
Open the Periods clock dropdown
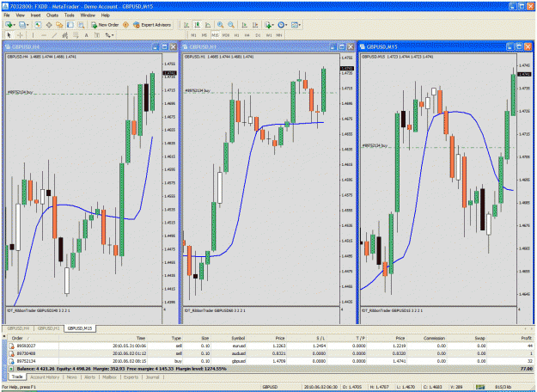click(282, 25)
